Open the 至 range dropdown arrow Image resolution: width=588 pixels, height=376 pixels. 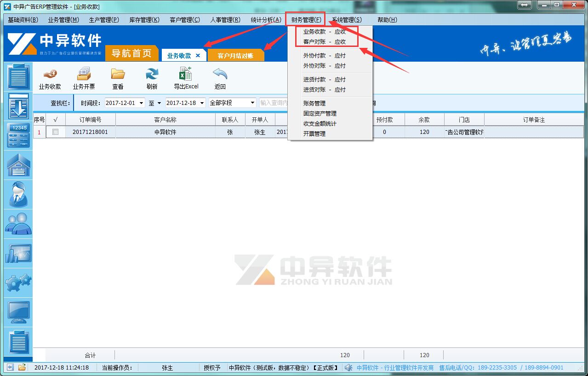point(159,103)
